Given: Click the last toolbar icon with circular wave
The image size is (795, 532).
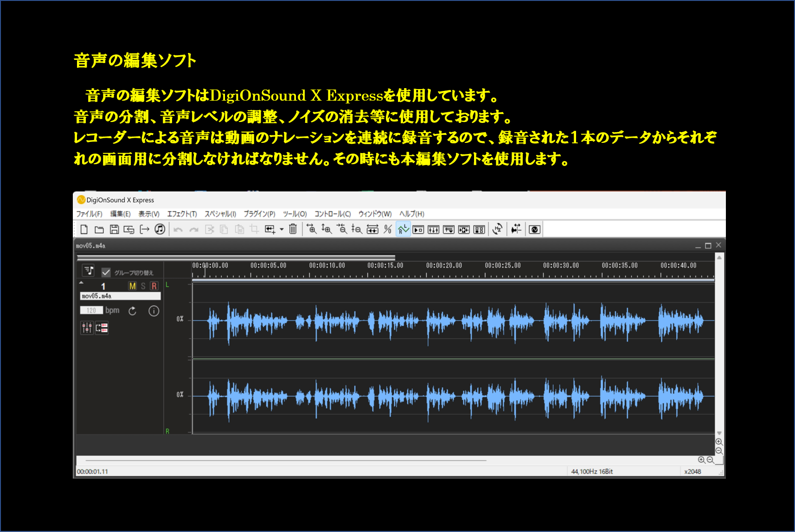Looking at the screenshot, I should pyautogui.click(x=534, y=230).
